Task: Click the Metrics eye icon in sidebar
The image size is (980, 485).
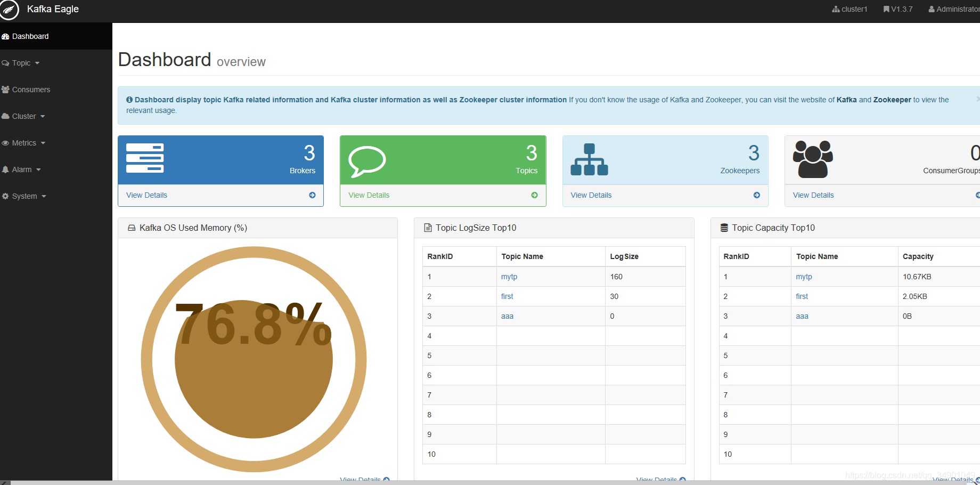Action: 5,143
